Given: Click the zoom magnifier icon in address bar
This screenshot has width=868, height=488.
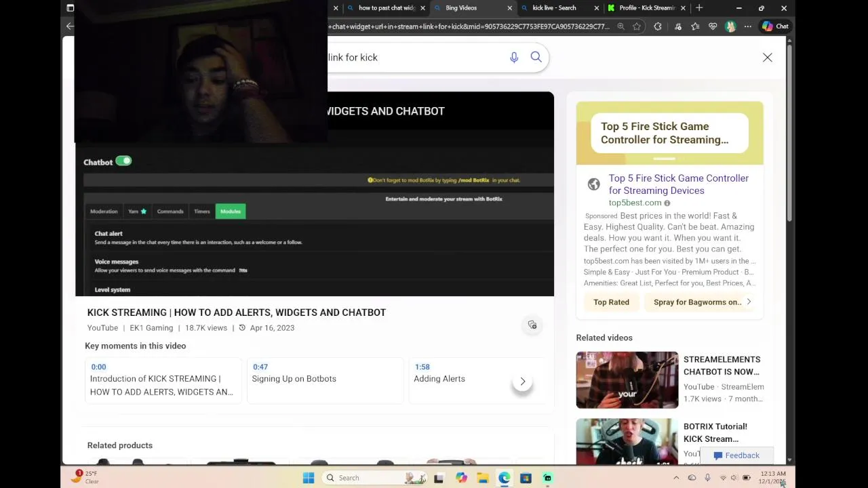Looking at the screenshot, I should (620, 26).
